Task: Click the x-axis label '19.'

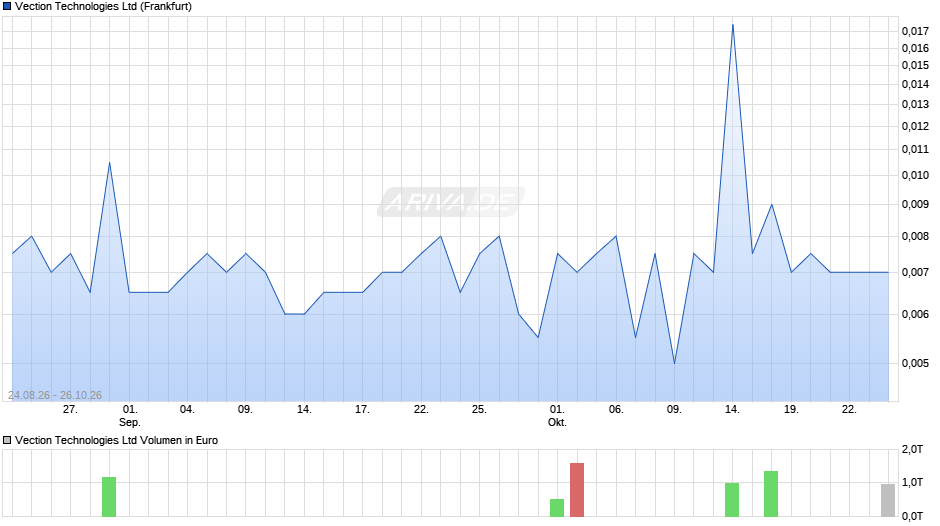Action: click(791, 409)
